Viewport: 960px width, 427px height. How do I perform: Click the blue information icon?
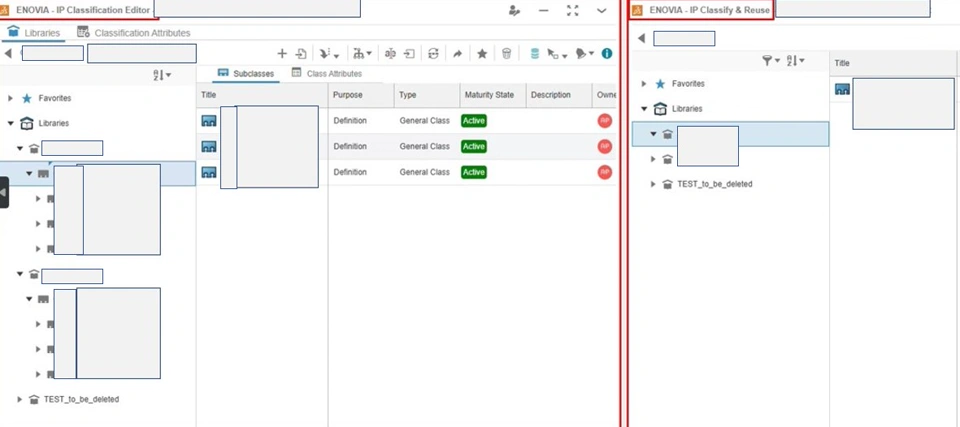(x=607, y=54)
